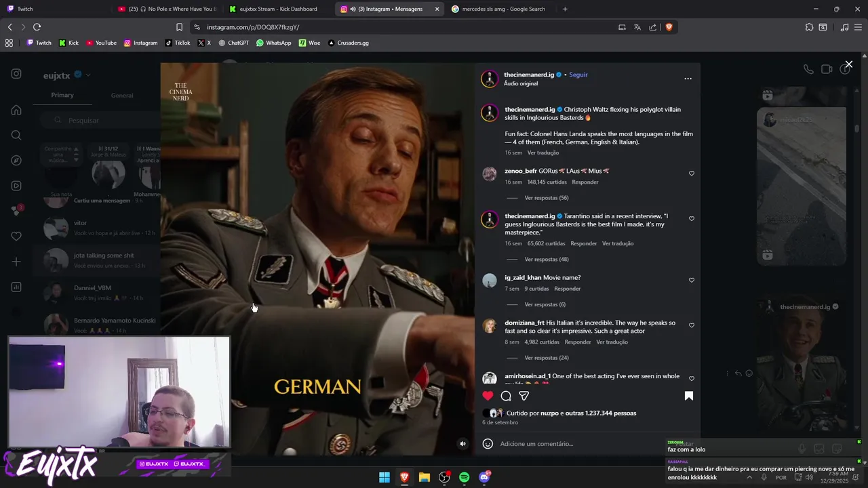Image resolution: width=868 pixels, height=488 pixels.
Task: Reload the page
Action: [37, 27]
